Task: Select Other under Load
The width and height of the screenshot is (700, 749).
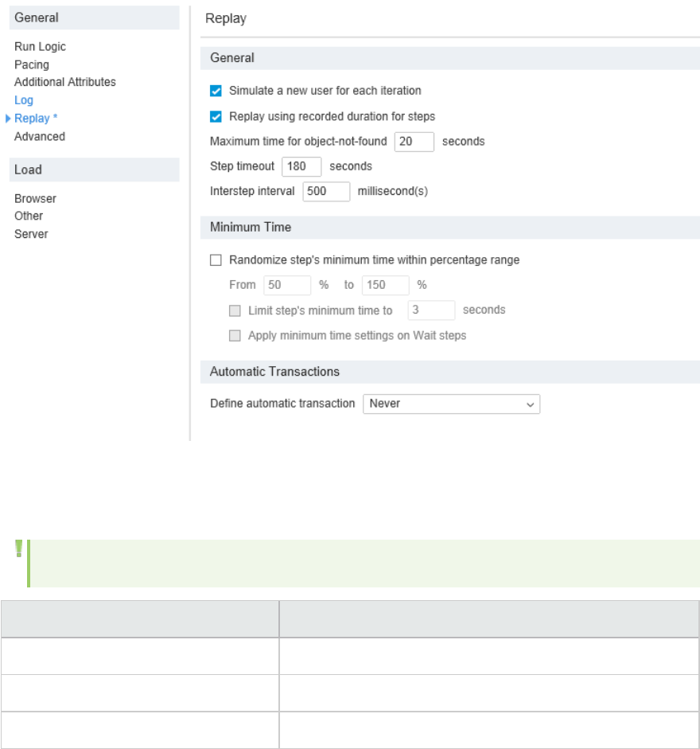Action: click(x=29, y=216)
